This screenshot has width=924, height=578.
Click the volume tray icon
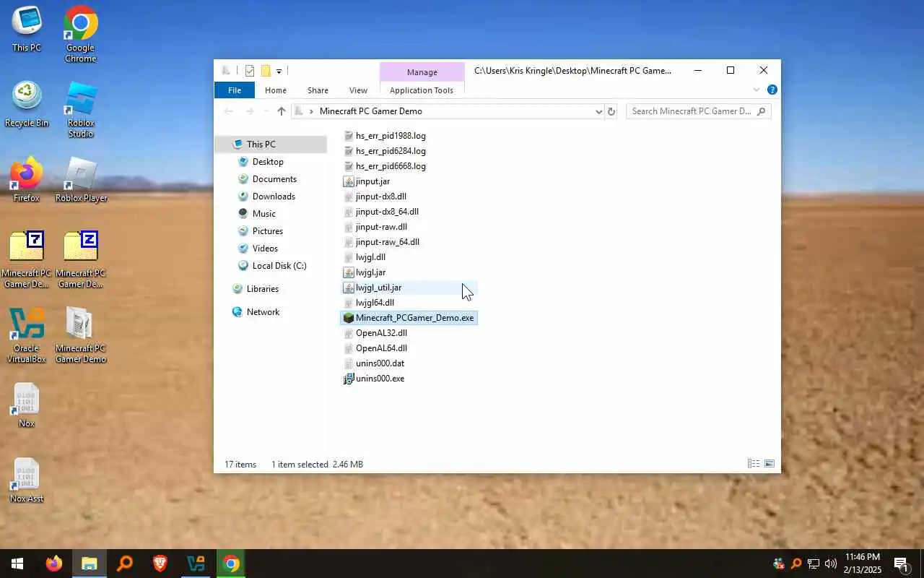(x=831, y=564)
